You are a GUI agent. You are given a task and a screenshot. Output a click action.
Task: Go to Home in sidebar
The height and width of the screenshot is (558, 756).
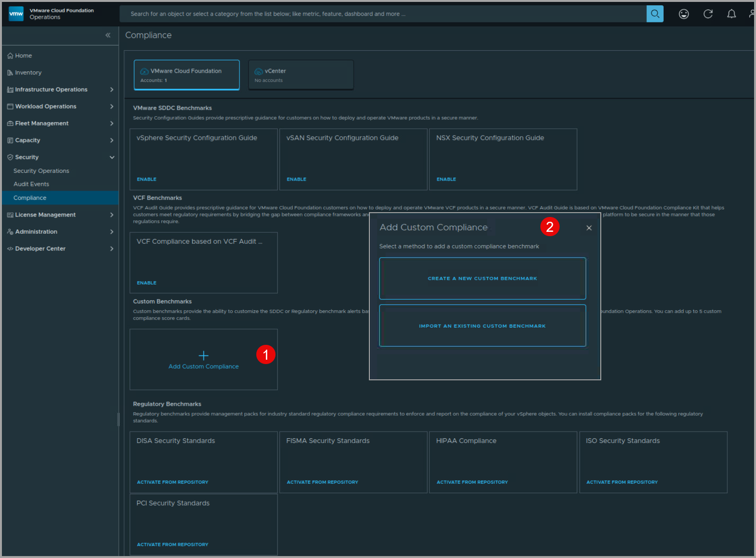pos(23,56)
